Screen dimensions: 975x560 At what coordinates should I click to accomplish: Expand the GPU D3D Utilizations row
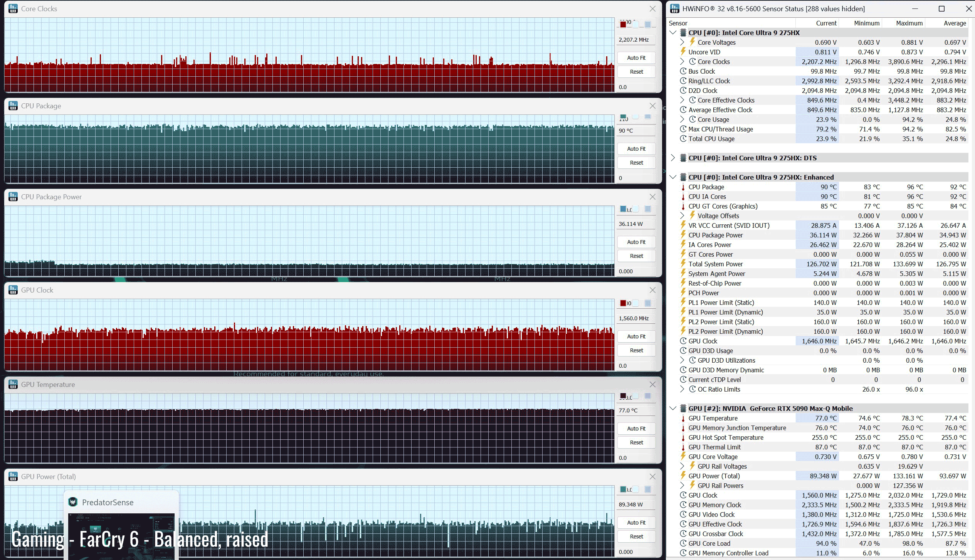coord(682,360)
